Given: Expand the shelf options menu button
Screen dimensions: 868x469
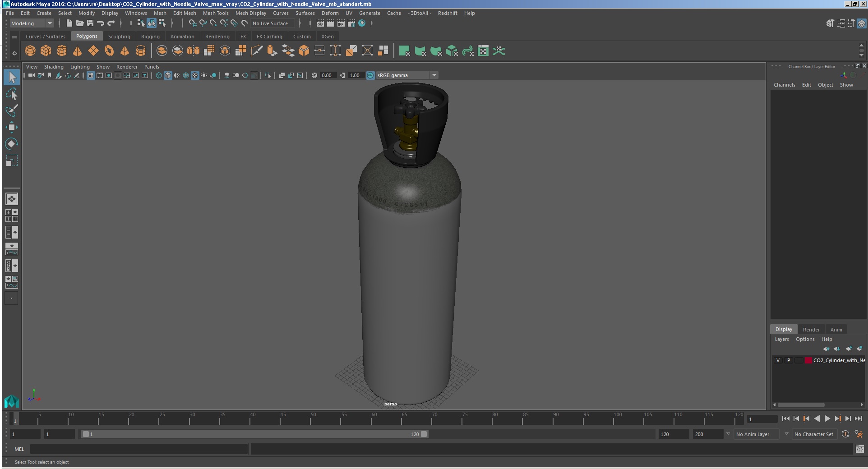Looking at the screenshot, I should pos(14,53).
